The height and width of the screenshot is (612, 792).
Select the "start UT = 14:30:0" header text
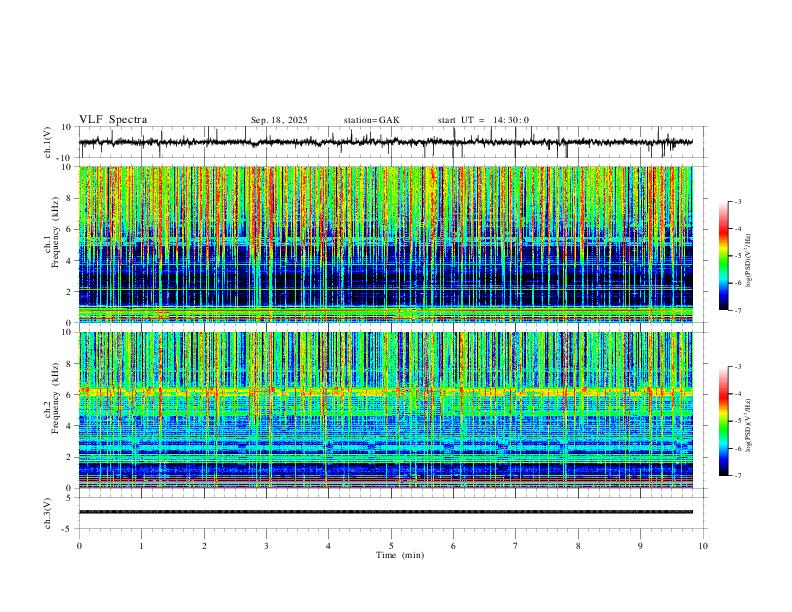pyautogui.click(x=483, y=120)
